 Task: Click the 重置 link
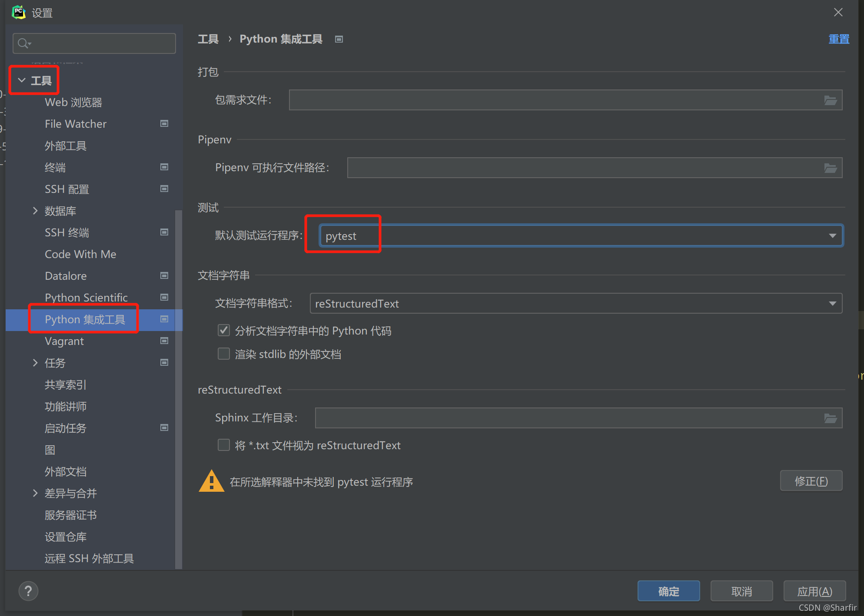tap(839, 39)
